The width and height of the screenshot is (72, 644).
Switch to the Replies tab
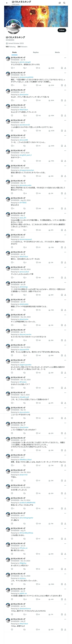coord(36,52)
